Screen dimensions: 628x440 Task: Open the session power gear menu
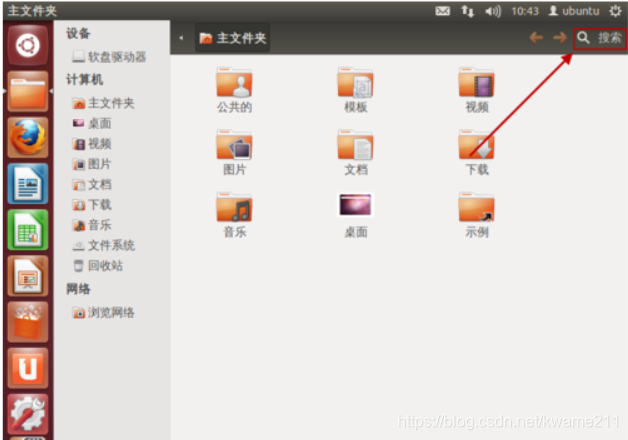[615, 11]
